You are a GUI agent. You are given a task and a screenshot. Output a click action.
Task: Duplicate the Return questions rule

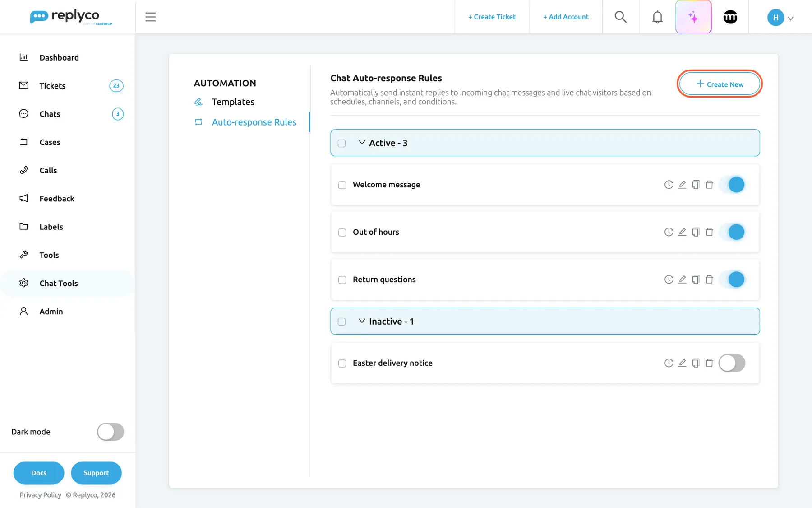(696, 280)
